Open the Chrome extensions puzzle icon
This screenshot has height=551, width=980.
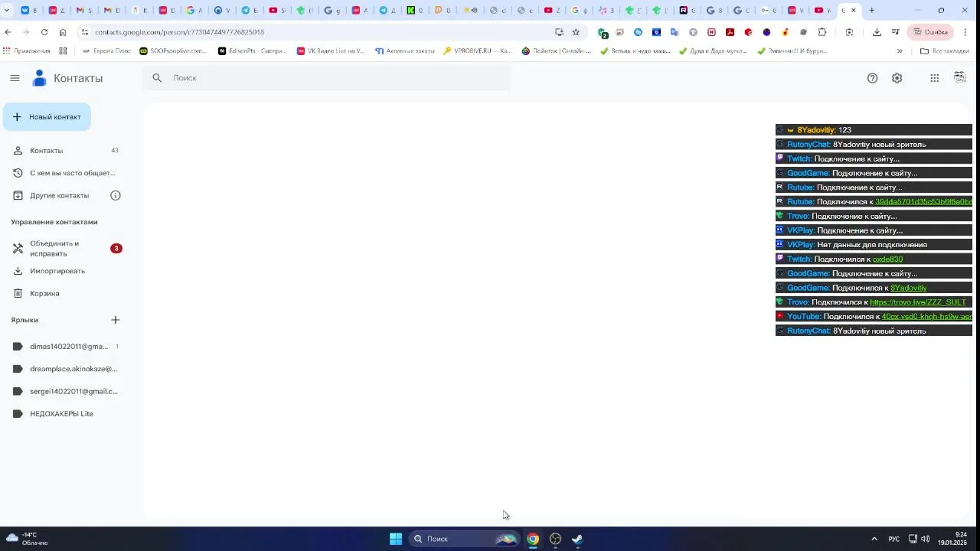coord(822,32)
